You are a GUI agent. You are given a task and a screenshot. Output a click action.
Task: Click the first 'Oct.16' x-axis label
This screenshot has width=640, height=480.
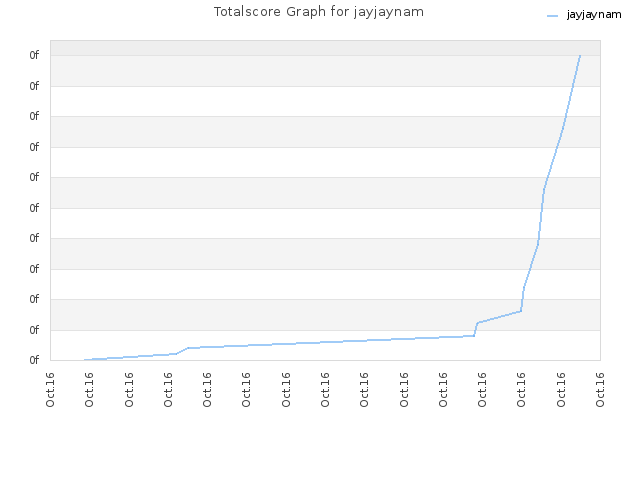(x=50, y=390)
